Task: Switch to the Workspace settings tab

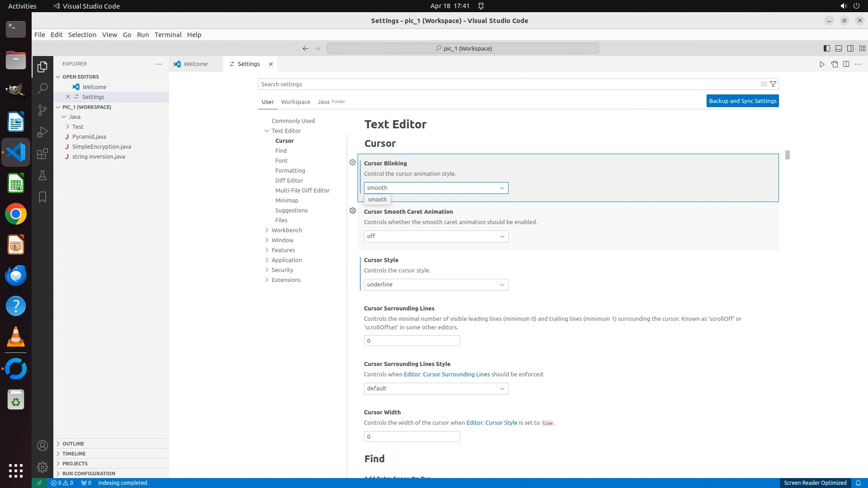Action: tap(295, 102)
